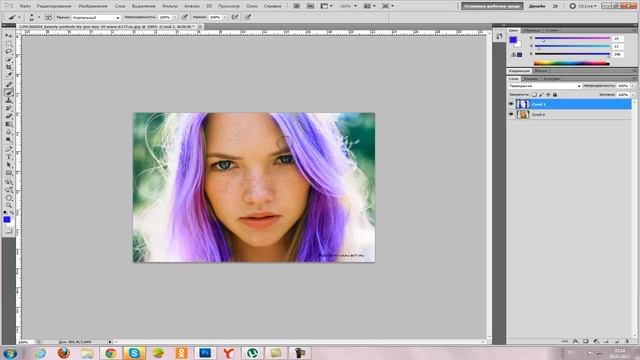This screenshot has width=640, height=360.
Task: Open the CS Live button
Action: click(x=584, y=6)
